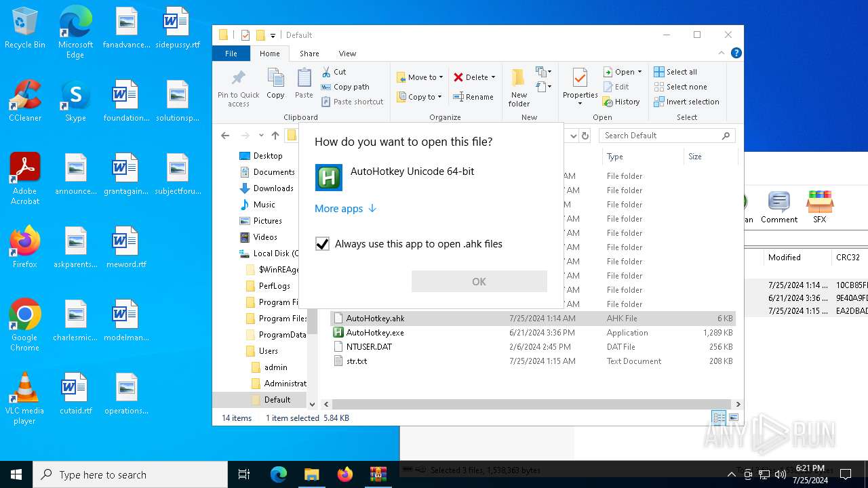Click Select none in ribbon
The height and width of the screenshot is (488, 868).
tap(680, 87)
